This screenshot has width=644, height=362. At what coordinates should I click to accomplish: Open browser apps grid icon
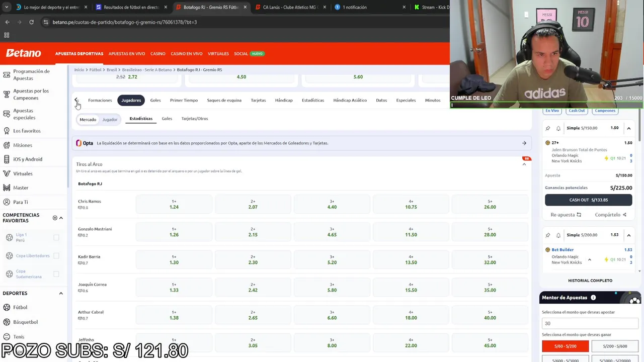click(x=7, y=35)
